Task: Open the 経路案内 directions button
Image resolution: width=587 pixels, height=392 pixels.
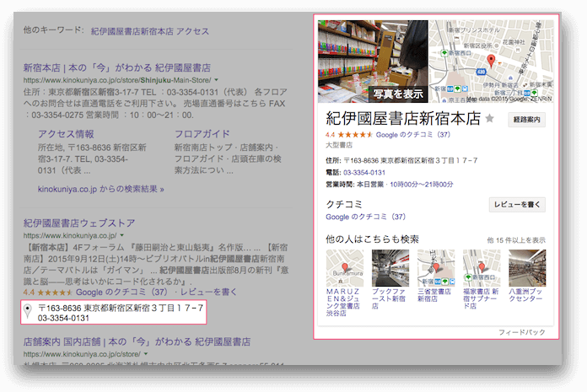Action: point(527,120)
